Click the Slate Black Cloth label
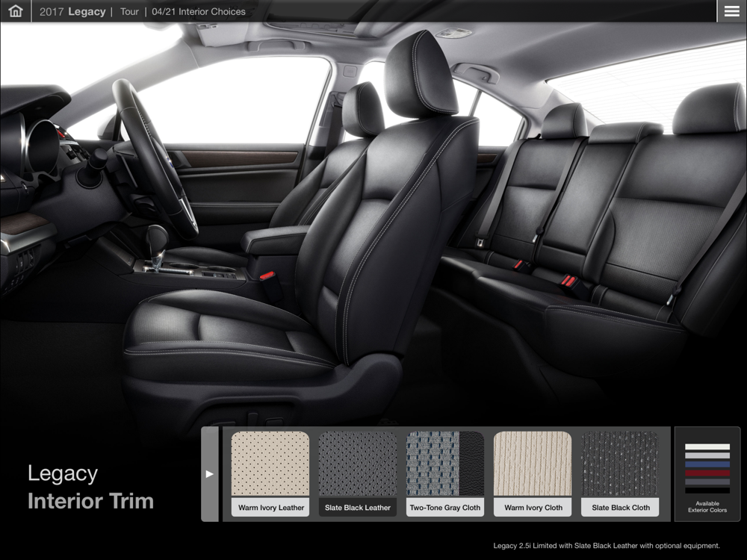Image resolution: width=747 pixels, height=560 pixels. pos(620,508)
